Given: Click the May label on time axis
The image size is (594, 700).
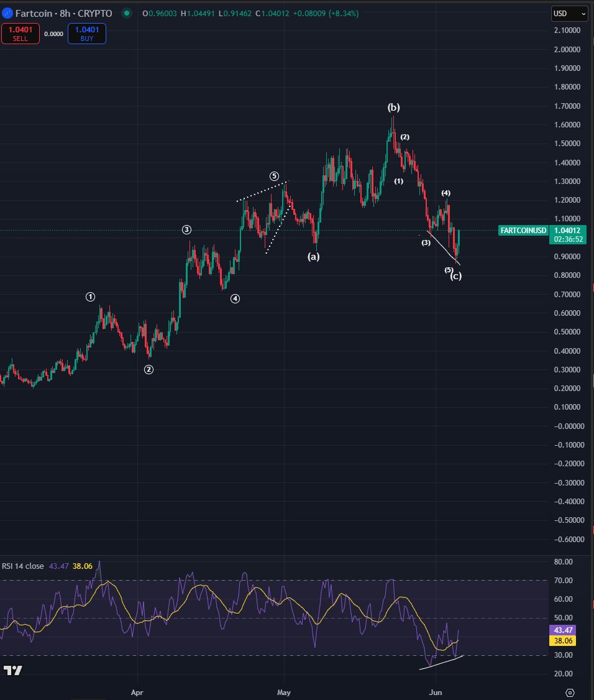Looking at the screenshot, I should point(284,693).
